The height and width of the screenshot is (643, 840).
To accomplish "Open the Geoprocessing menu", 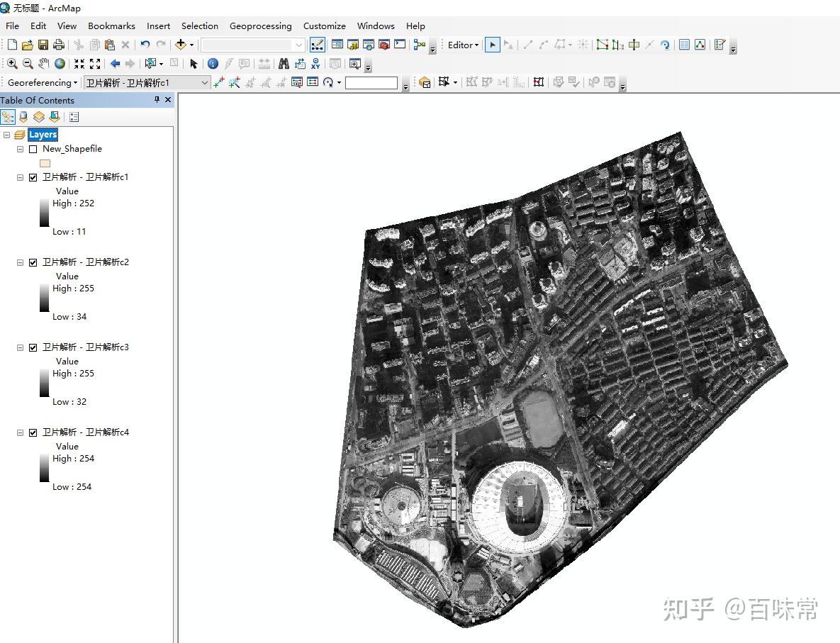I will (x=260, y=26).
